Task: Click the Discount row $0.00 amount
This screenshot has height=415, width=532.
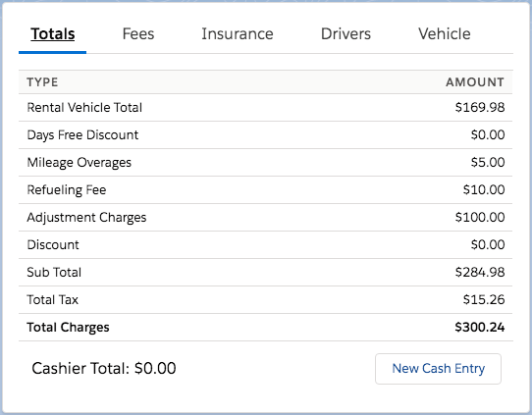Action: point(488,245)
